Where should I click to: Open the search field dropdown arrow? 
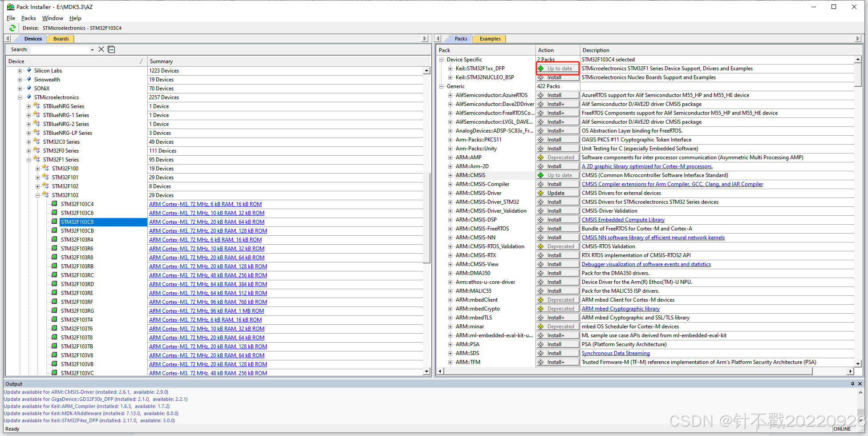coord(92,49)
